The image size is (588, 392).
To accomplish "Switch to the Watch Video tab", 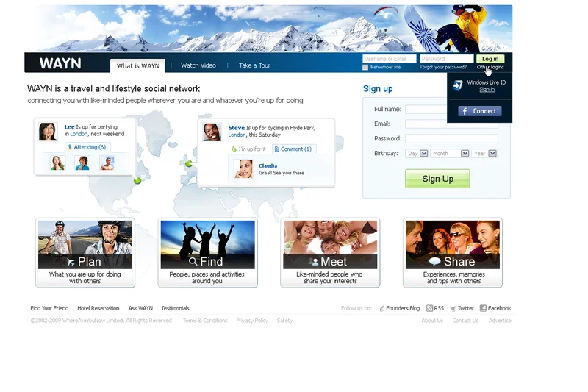I will [198, 65].
